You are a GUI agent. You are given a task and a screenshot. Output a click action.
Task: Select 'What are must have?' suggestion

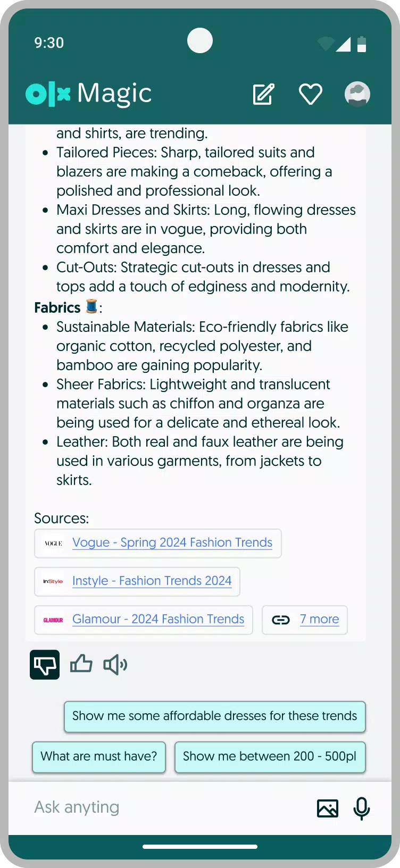coord(99,756)
